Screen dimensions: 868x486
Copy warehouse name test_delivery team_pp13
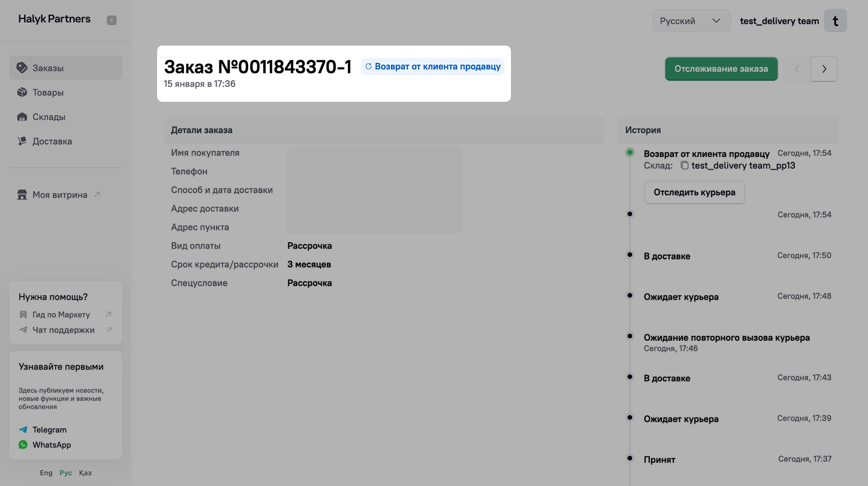pyautogui.click(x=685, y=166)
